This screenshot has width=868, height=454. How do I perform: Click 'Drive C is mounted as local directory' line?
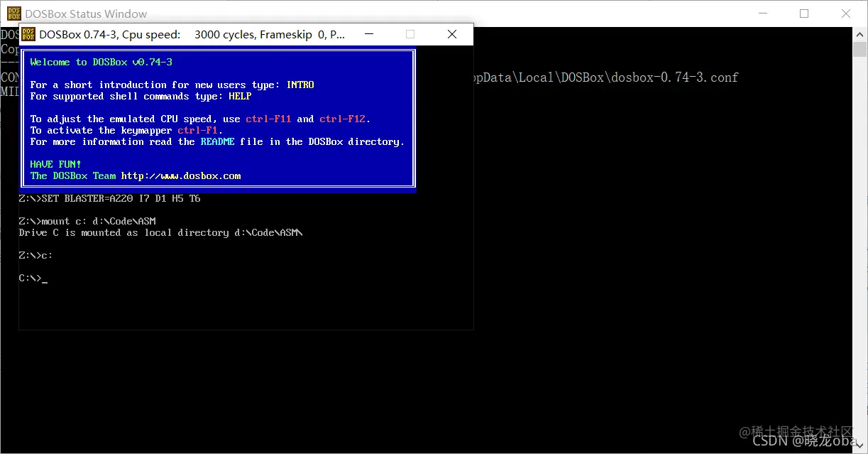(160, 232)
